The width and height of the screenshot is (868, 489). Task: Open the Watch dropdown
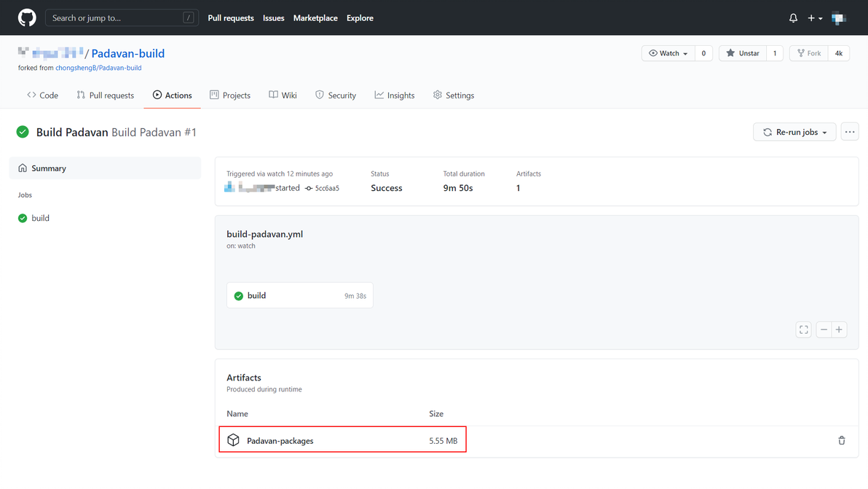(x=668, y=53)
